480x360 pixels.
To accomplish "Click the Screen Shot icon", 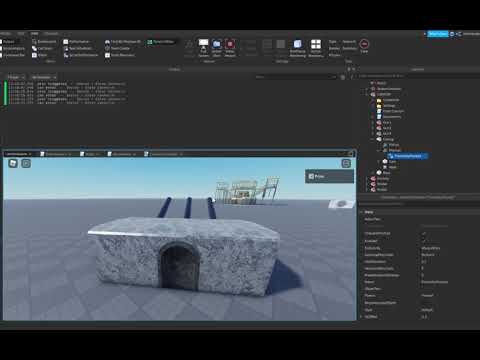I will (x=217, y=48).
